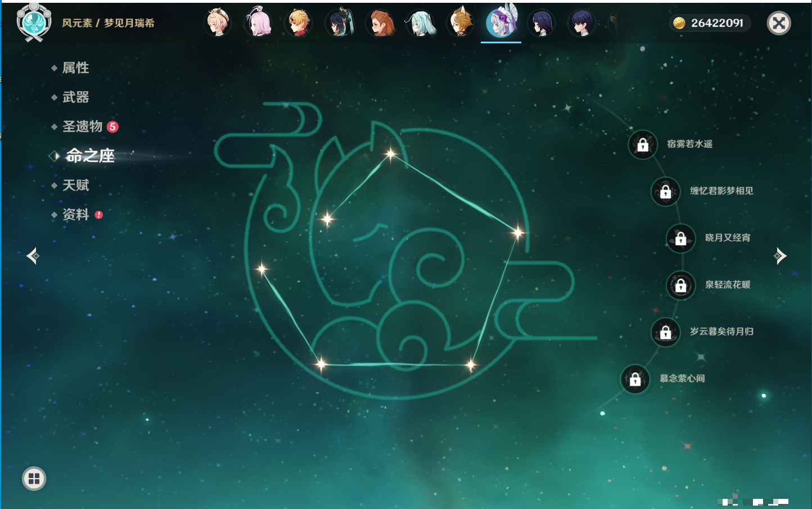Screen dimensions: 812x509
Task: Open the grid menu button at bottom-left
Action: pyautogui.click(x=34, y=479)
